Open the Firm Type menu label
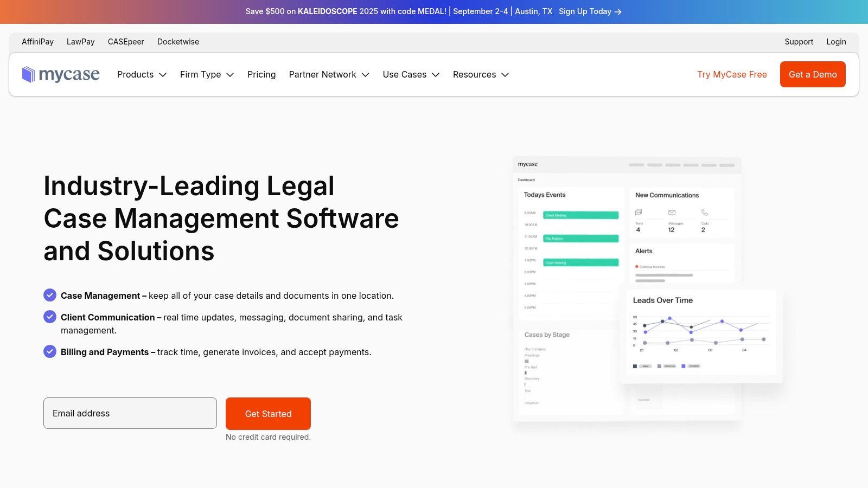The image size is (868, 488). (200, 74)
